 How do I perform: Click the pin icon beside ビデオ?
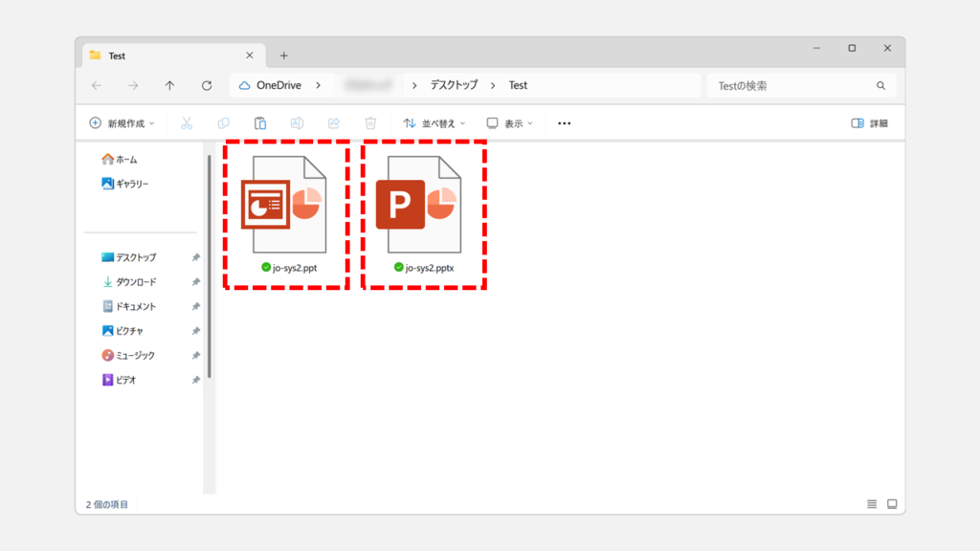click(195, 379)
